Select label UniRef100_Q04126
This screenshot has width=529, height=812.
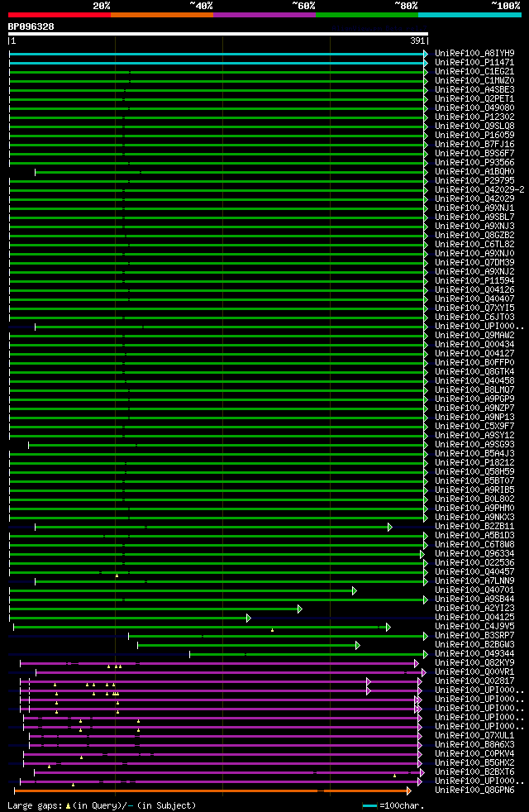[474, 290]
